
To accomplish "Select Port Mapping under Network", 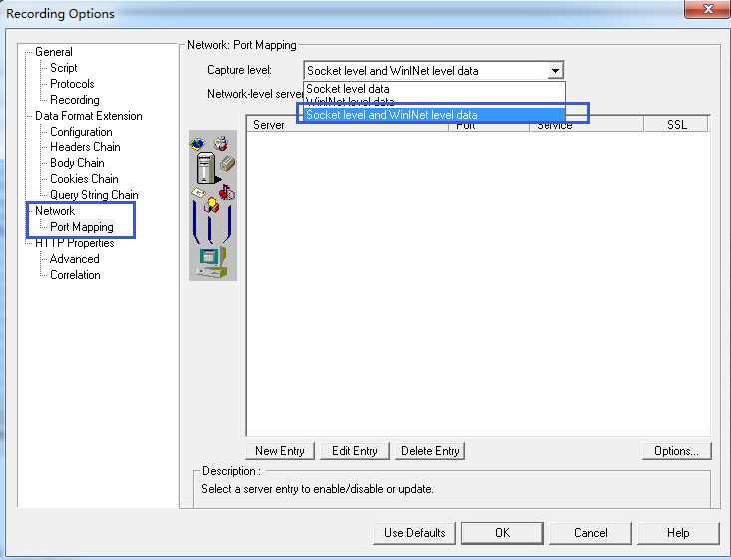I will [x=82, y=227].
